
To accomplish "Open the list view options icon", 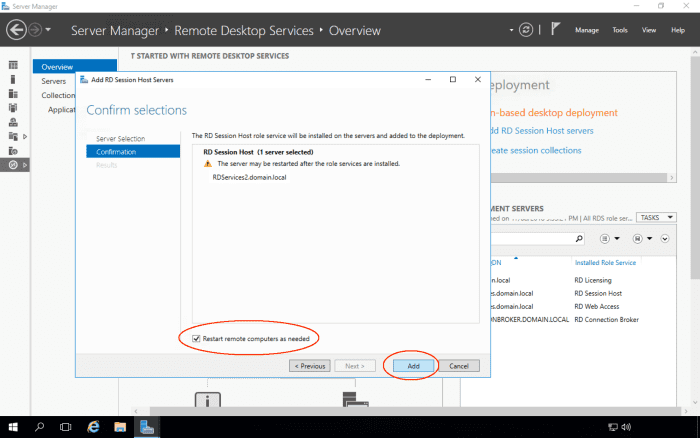I will point(604,239).
